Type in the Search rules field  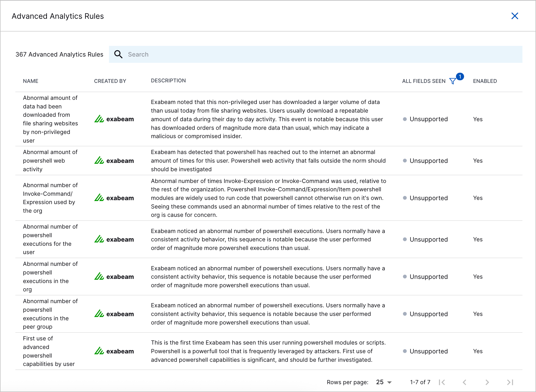point(313,54)
